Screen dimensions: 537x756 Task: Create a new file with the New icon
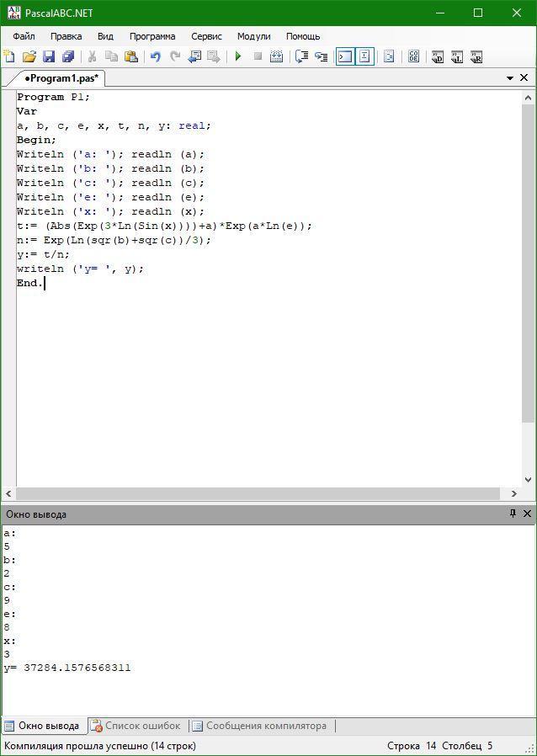[9, 56]
